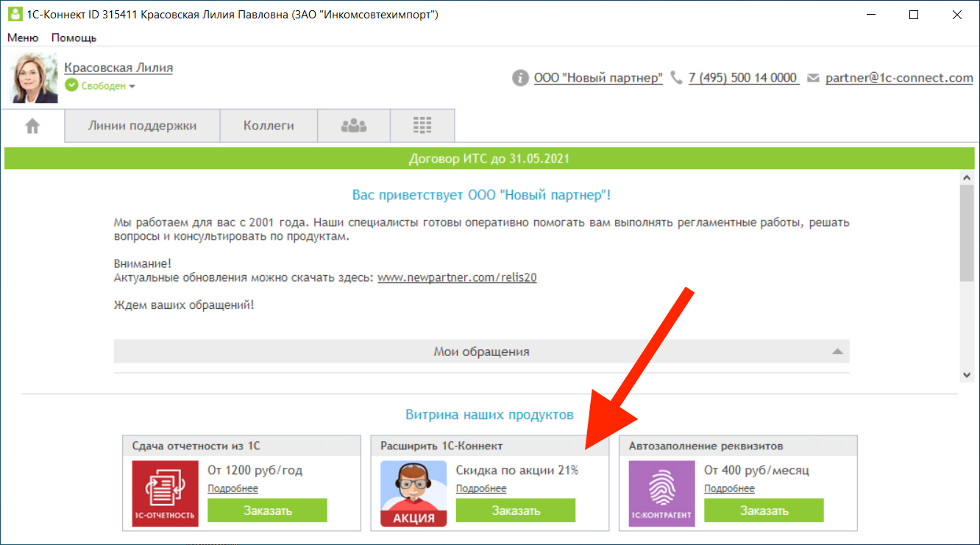Click the email envelope icon
This screenshot has width=980, height=545.
pyautogui.click(x=813, y=78)
